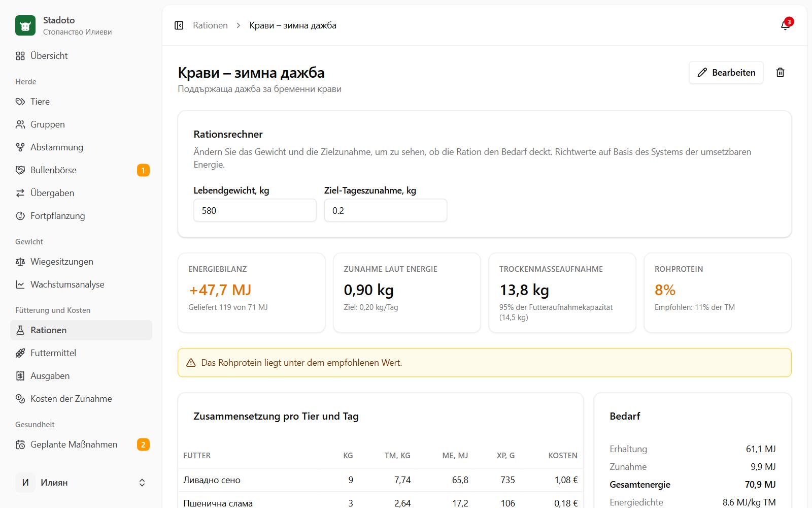This screenshot has height=508, width=812.
Task: Click the Bullenbörse badge showing 1
Action: tap(143, 170)
